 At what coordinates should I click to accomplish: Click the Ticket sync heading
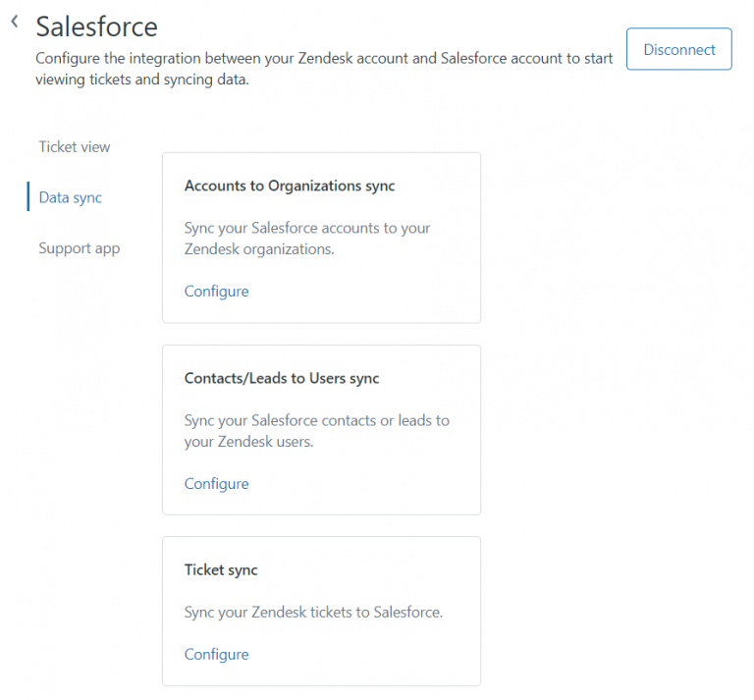point(221,569)
